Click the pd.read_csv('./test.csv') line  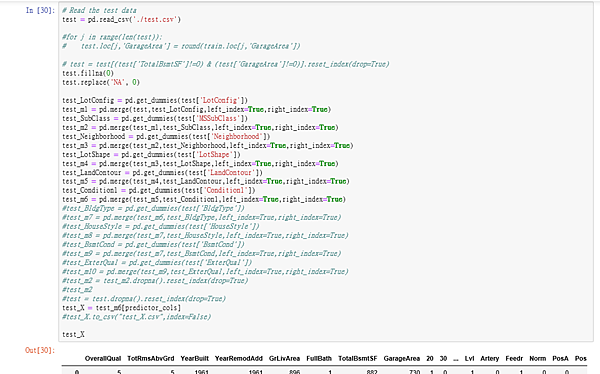[121, 20]
